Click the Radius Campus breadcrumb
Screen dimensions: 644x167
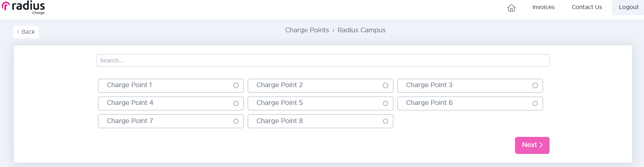click(x=361, y=30)
